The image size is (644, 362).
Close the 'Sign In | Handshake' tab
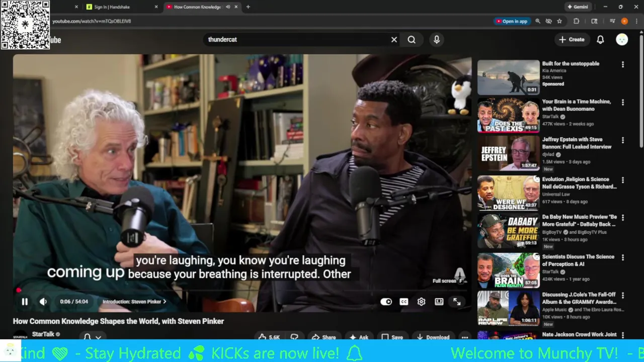(156, 7)
